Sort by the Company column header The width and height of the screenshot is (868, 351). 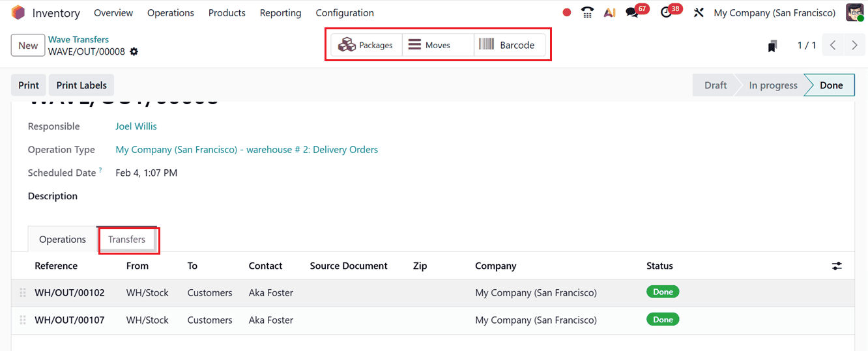tap(495, 266)
